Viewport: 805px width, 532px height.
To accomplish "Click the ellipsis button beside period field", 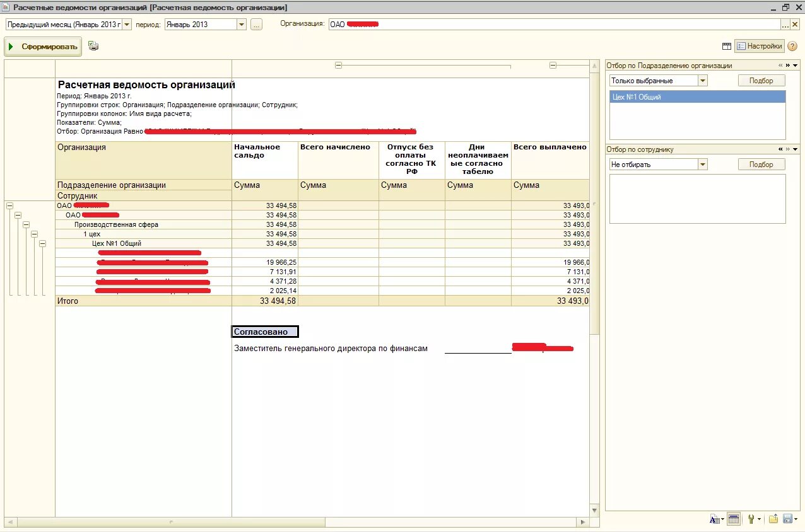I will pyautogui.click(x=256, y=25).
